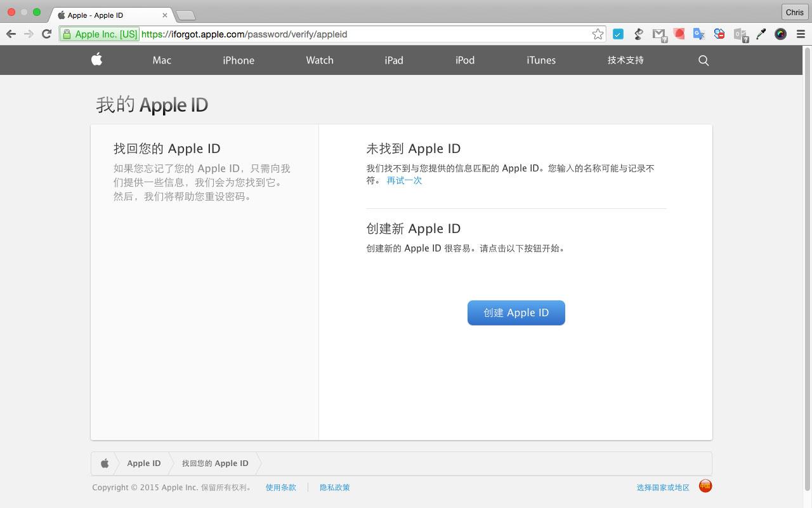
Task: Click the 创建新 Apple ID heading
Action: click(414, 229)
